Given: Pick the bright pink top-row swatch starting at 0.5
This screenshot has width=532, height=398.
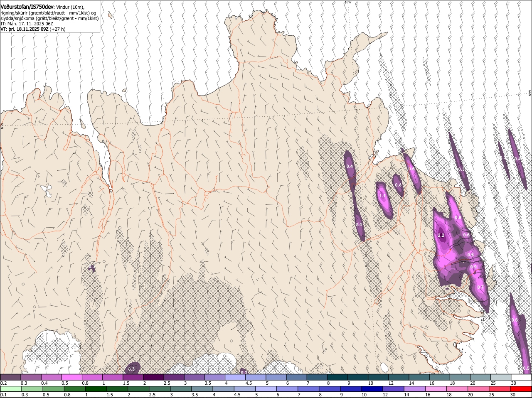Looking at the screenshot, I should click(x=71, y=377).
